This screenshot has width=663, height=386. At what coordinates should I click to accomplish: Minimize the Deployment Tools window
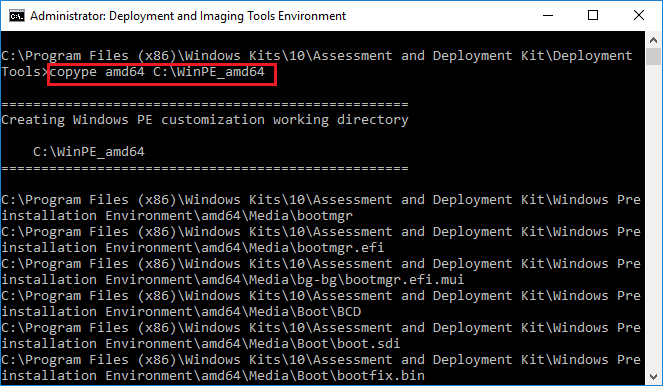coord(548,16)
